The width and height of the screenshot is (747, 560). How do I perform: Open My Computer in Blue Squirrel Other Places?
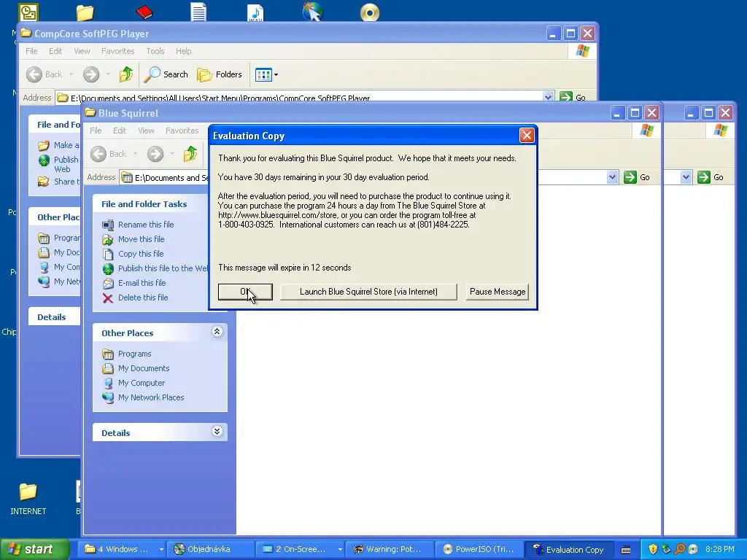pos(141,383)
